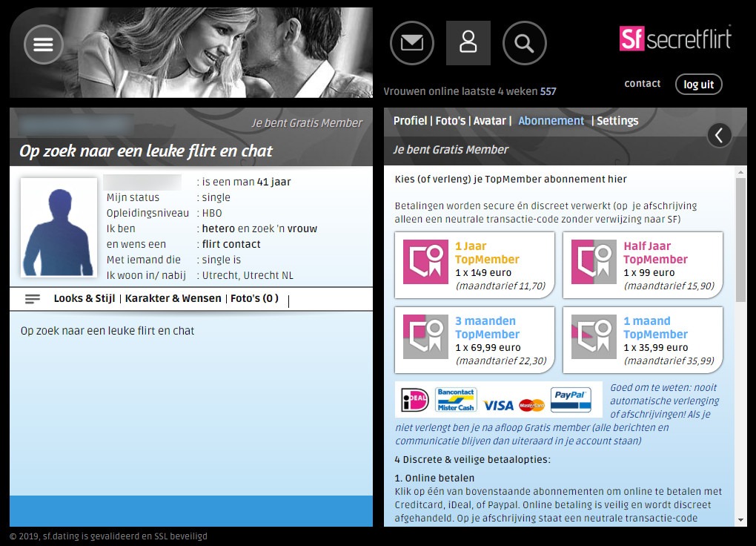Switch to Karakter & Wensen section
The width and height of the screenshot is (756, 546).
click(x=173, y=298)
